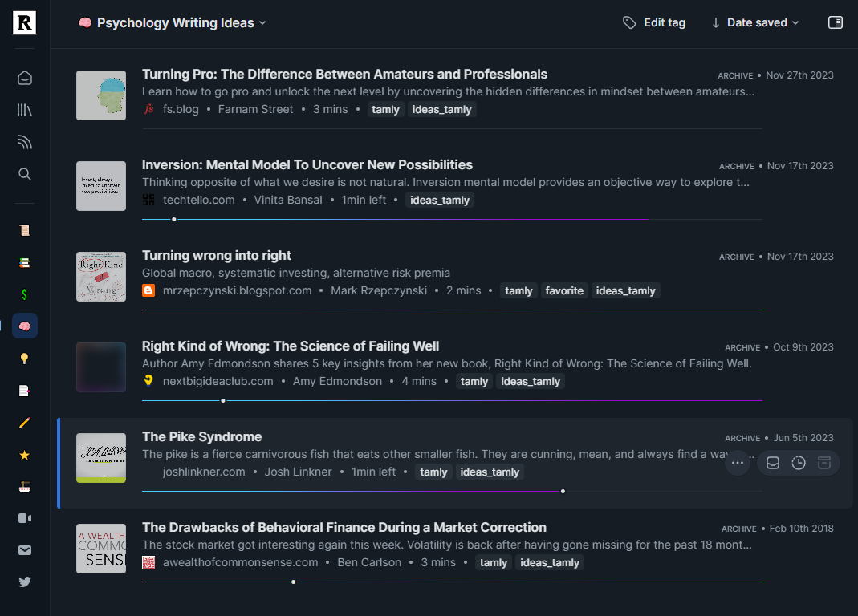Screen dimensions: 858x616
Task: Click the mrzepczynski.blogspot.com source name
Action: tap(237, 291)
